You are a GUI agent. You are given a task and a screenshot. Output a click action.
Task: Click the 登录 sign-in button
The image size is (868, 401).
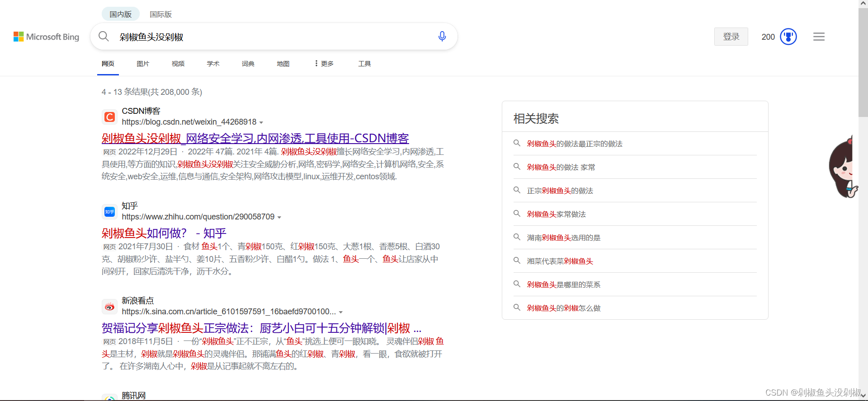pos(731,37)
